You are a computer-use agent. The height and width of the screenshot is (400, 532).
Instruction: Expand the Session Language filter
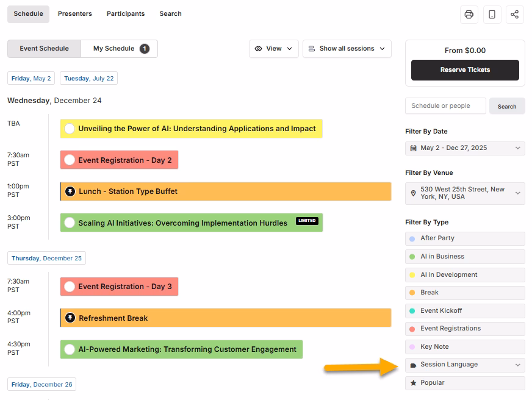tap(465, 365)
